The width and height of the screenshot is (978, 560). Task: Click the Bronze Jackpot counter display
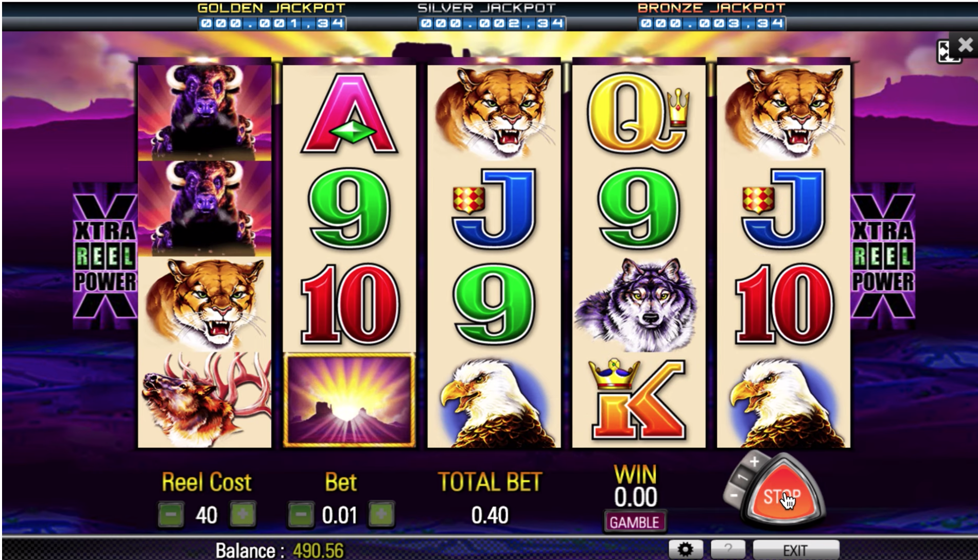point(712,23)
